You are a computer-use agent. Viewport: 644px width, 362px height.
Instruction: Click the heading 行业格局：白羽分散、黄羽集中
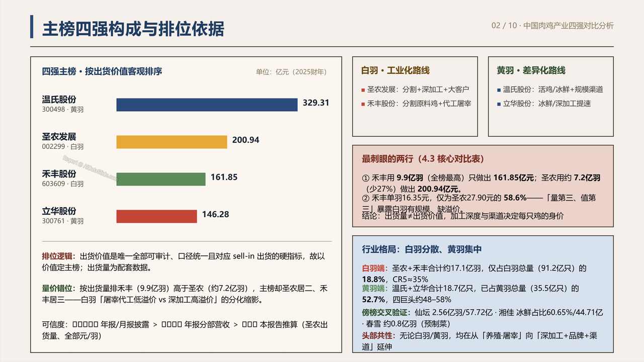click(x=422, y=249)
